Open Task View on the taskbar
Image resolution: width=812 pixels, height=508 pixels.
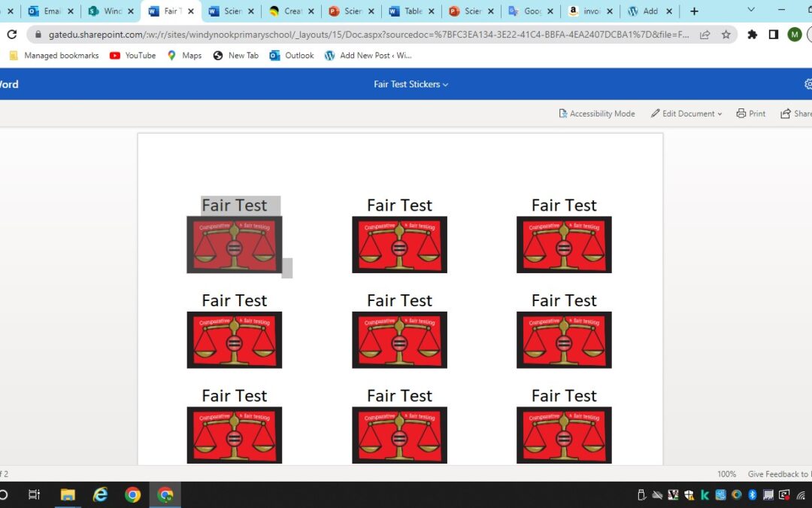(34, 494)
